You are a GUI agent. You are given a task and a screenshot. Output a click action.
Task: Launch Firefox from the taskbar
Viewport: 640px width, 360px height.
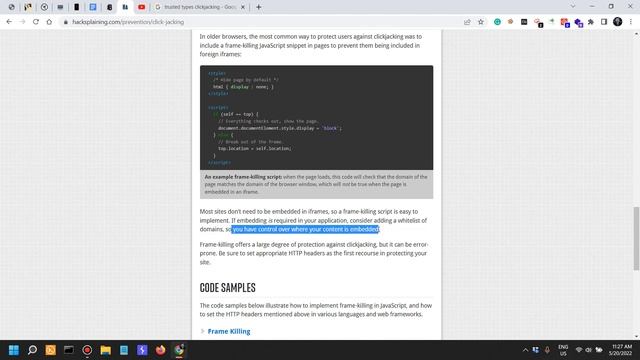[160, 350]
